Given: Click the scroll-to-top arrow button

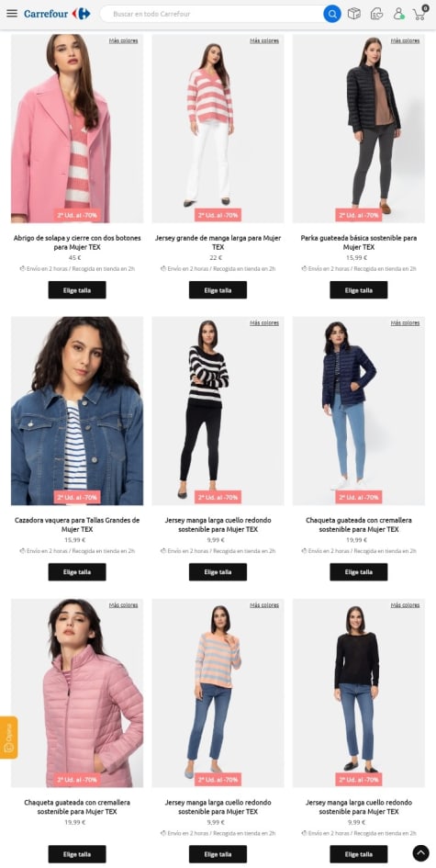Looking at the screenshot, I should coord(420,853).
